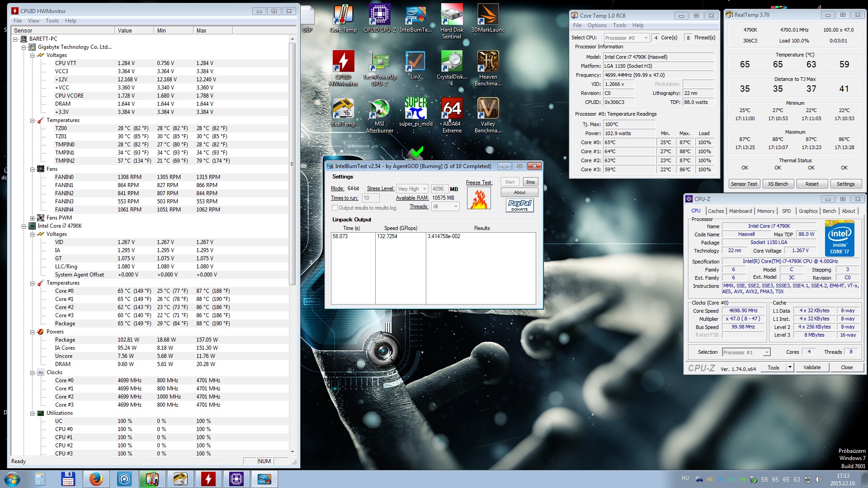This screenshot has width=868, height=488.
Task: Open Firefox from the taskbar
Action: [x=96, y=479]
